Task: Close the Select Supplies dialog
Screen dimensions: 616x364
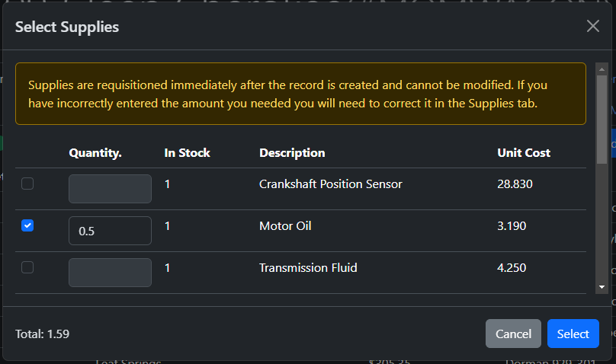Action: (593, 26)
